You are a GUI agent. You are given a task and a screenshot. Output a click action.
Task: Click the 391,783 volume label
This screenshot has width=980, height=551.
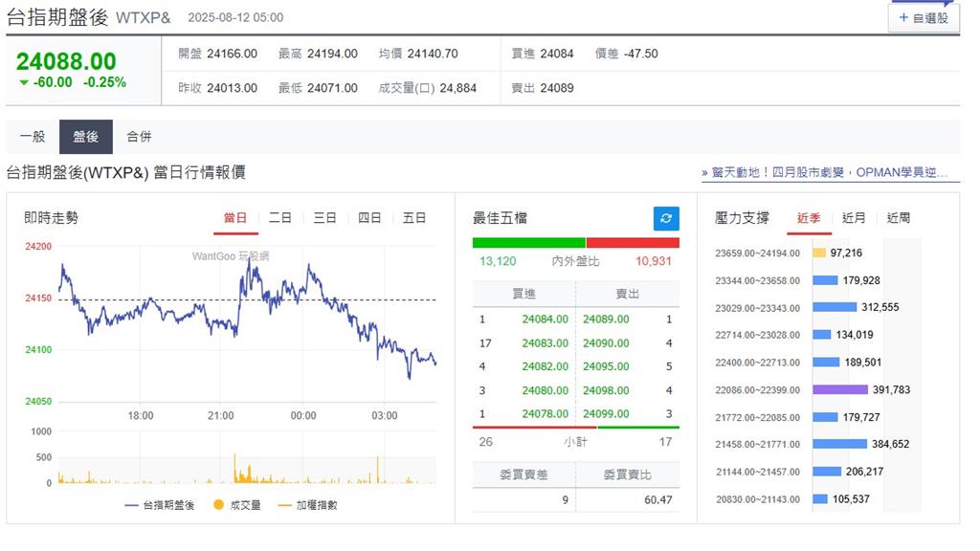click(x=891, y=390)
